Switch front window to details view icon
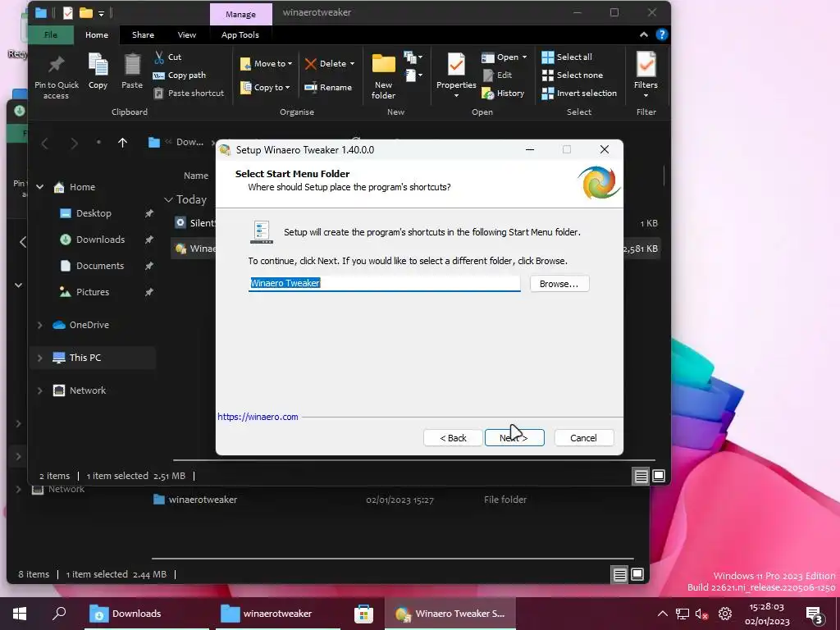840x630 pixels. pyautogui.click(x=641, y=476)
